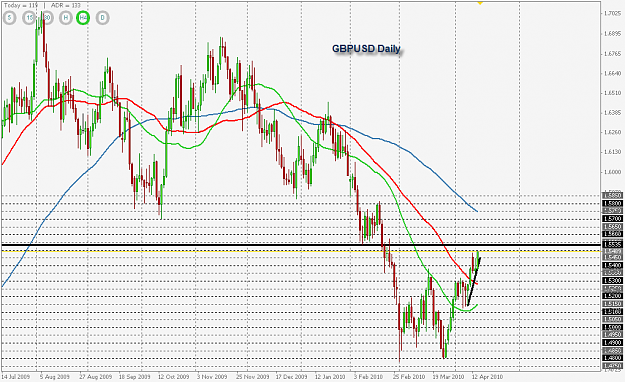The image size is (625, 382).
Task: Click the '17 Dec 2009' date label
Action: [291, 377]
